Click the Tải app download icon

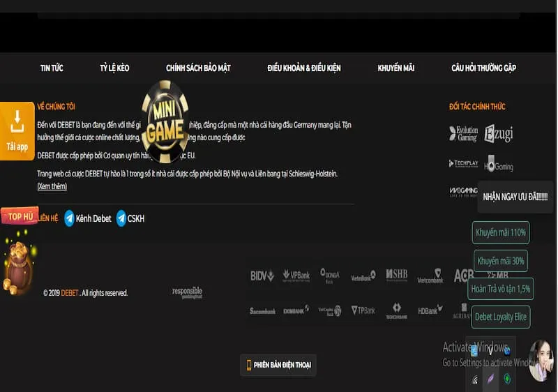click(17, 130)
